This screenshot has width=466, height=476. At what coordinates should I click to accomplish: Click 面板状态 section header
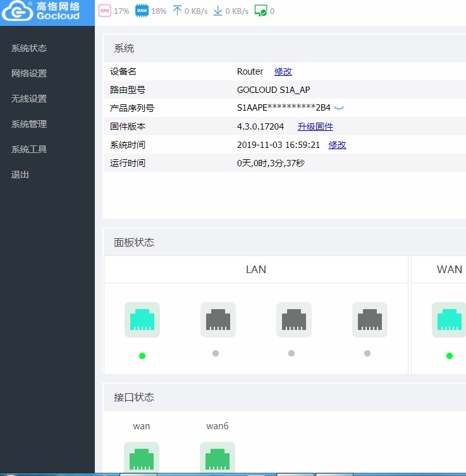point(134,242)
